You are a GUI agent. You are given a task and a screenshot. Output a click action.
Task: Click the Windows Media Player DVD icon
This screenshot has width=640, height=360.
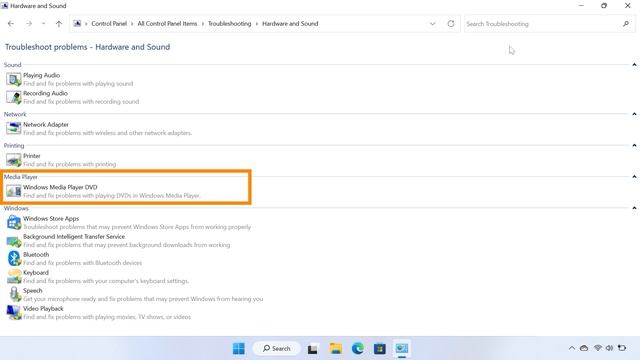(13, 191)
